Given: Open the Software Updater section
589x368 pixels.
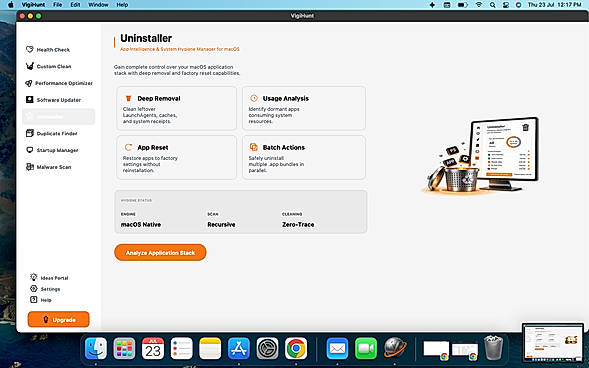Looking at the screenshot, I should coord(53,100).
